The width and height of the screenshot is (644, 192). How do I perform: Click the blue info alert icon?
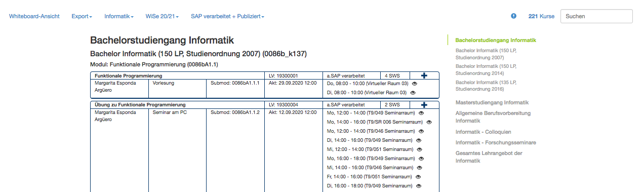[513, 16]
